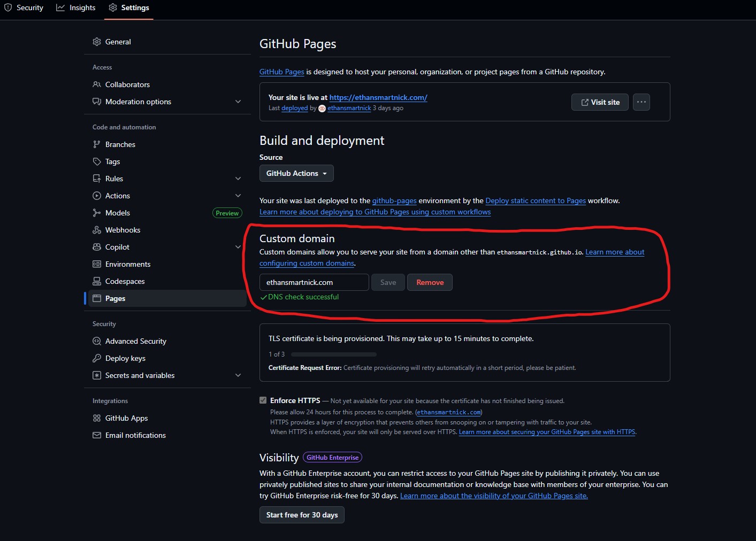Click Start free for 30 days button

click(302, 515)
